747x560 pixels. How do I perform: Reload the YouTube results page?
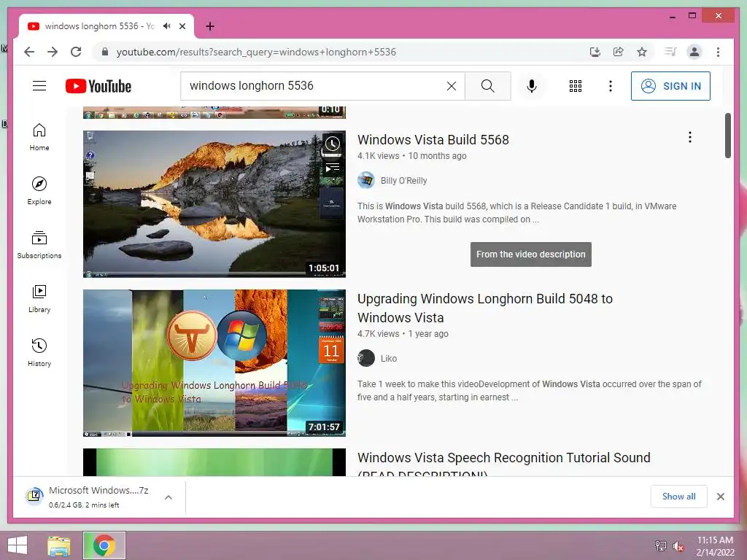(x=76, y=52)
